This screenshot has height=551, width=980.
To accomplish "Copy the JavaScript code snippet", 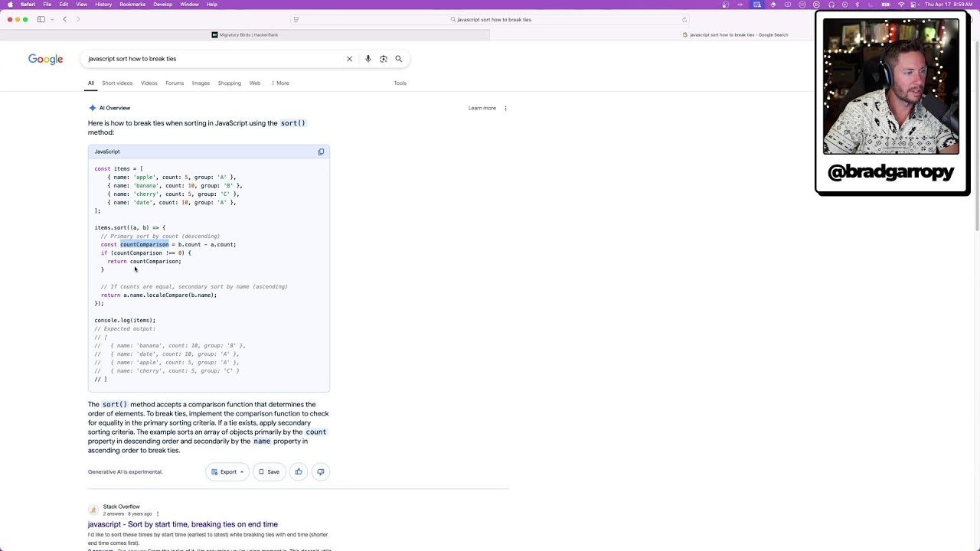I will 321,152.
